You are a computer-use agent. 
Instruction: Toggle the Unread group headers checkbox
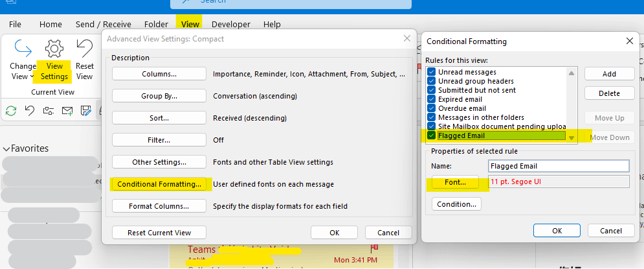[431, 81]
